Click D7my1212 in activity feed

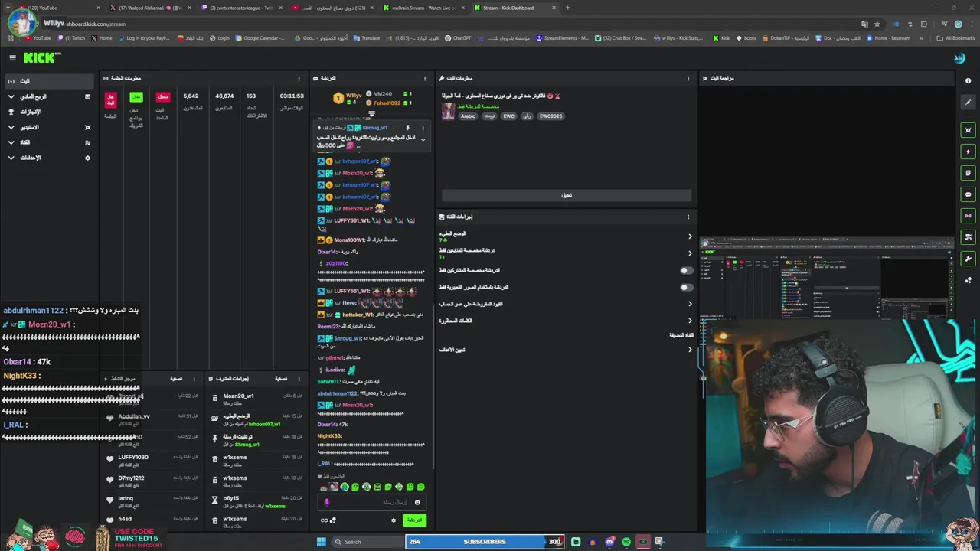point(131,478)
